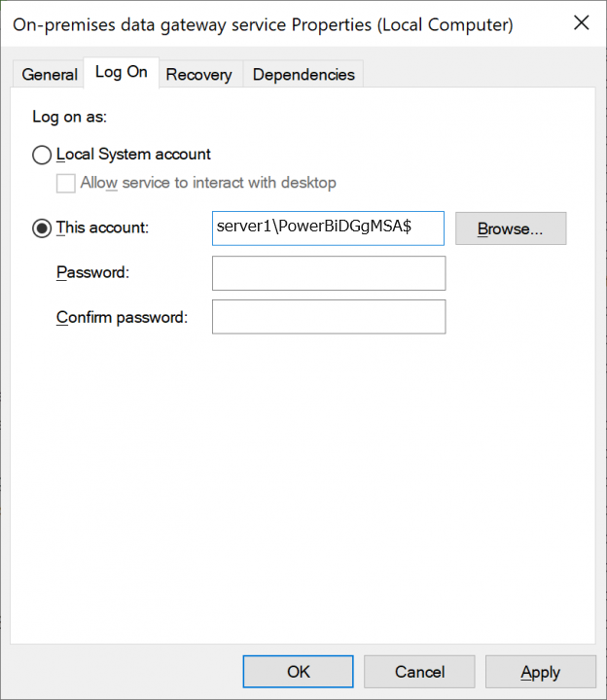
Task: Close the service Properties window
Action: point(581,23)
